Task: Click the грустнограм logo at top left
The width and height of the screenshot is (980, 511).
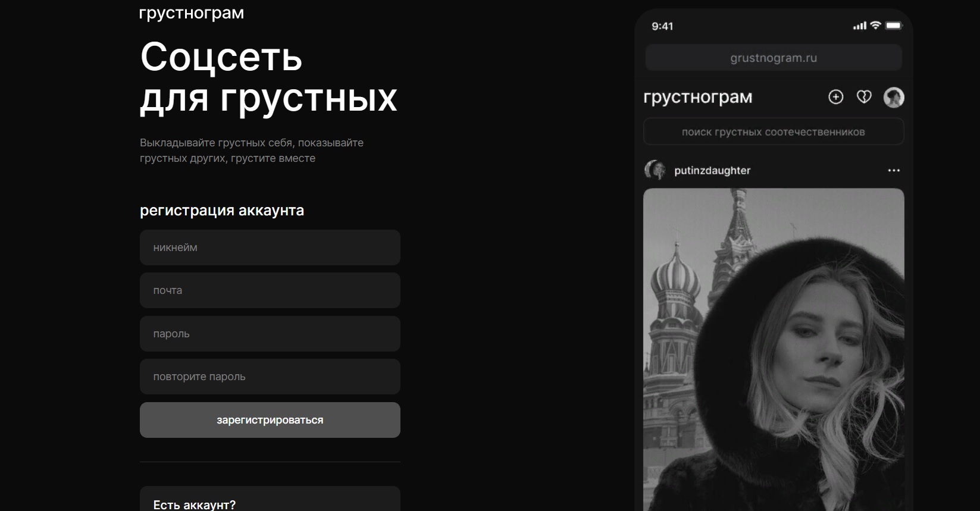Action: coord(191,13)
